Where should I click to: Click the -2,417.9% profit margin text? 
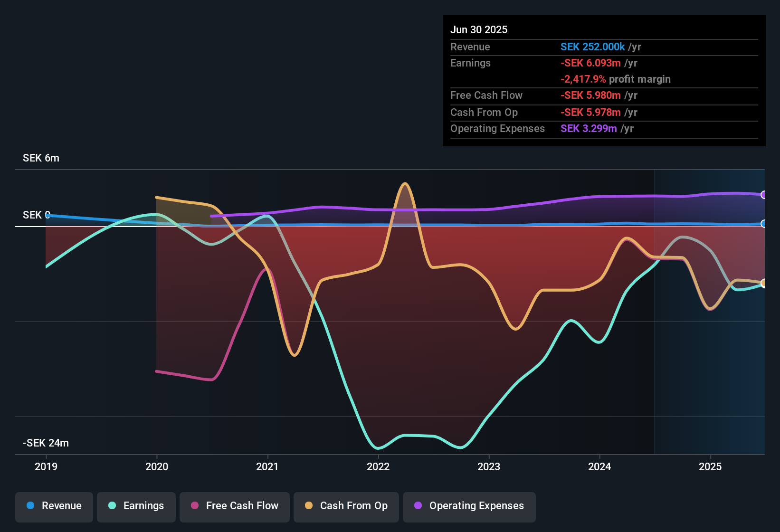coord(616,79)
